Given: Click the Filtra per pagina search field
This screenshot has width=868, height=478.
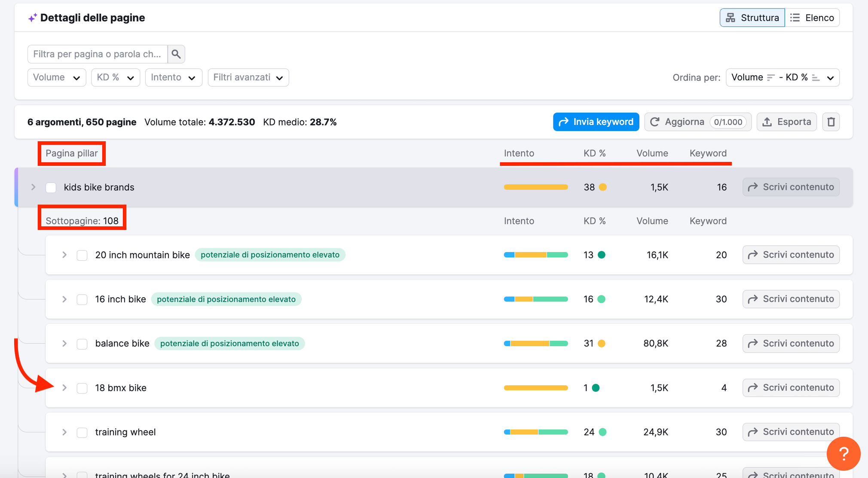Looking at the screenshot, I should pos(98,54).
